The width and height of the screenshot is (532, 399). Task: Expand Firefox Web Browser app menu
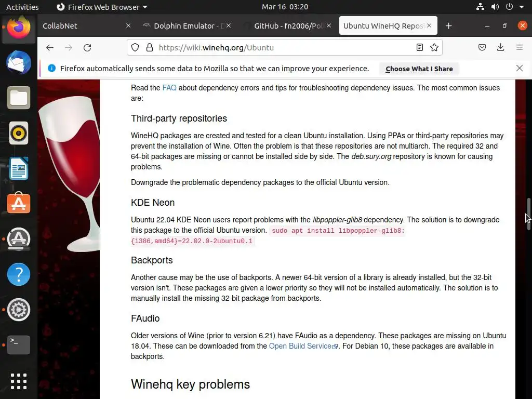(102, 7)
